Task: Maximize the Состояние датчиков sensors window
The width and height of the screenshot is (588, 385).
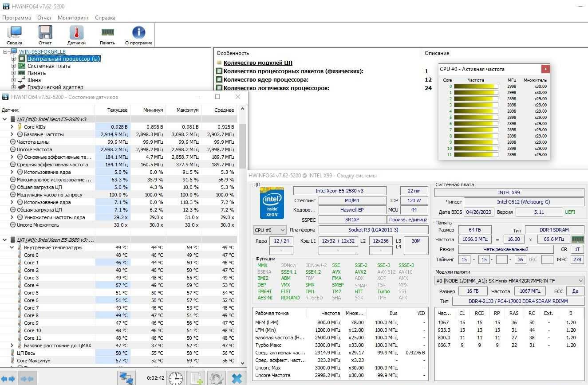Action: click(x=217, y=97)
